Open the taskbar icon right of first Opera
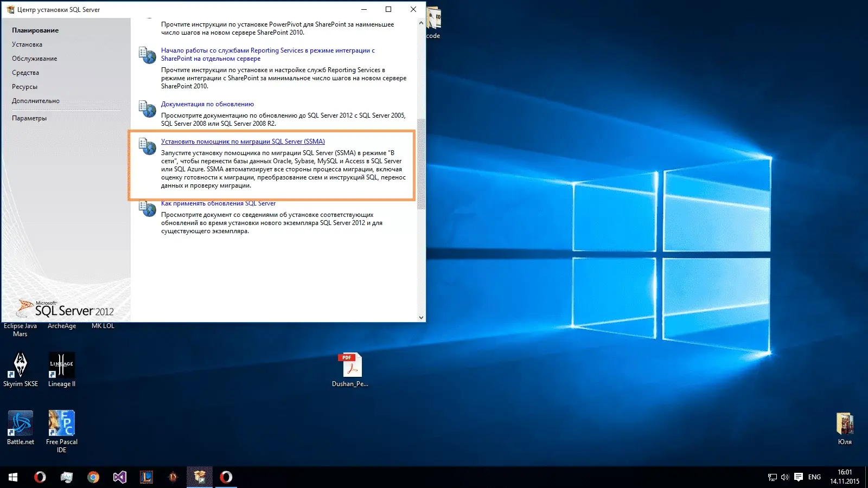The height and width of the screenshot is (488, 868). pyautogui.click(x=66, y=477)
